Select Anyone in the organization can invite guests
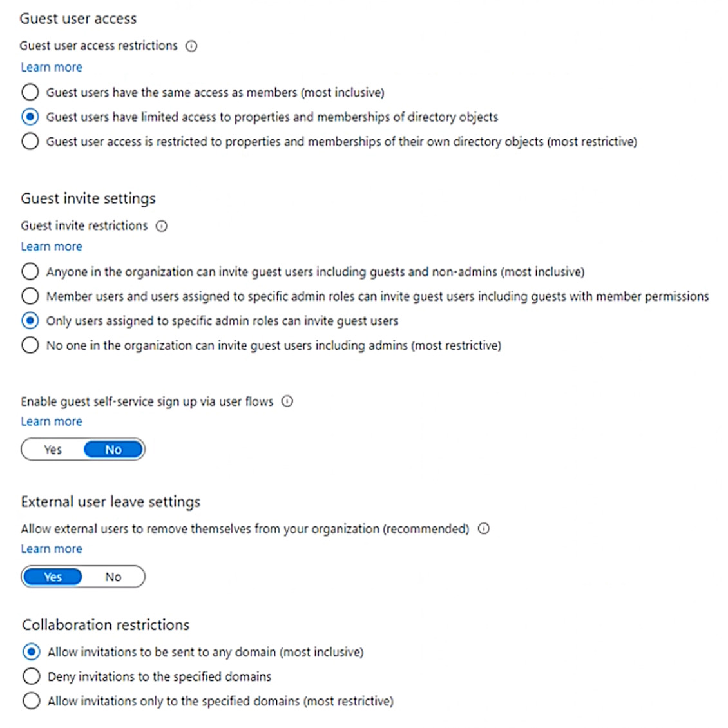Viewport: 728px width, 728px height. (30, 272)
